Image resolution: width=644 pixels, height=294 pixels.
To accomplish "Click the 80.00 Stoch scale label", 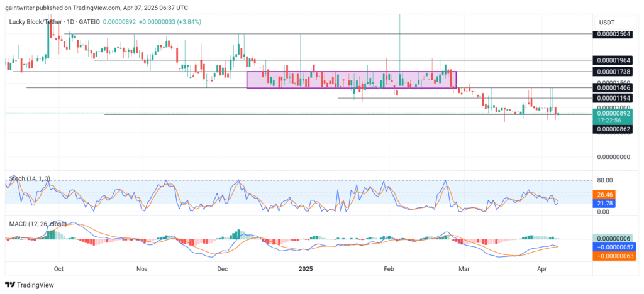I will (x=604, y=180).
